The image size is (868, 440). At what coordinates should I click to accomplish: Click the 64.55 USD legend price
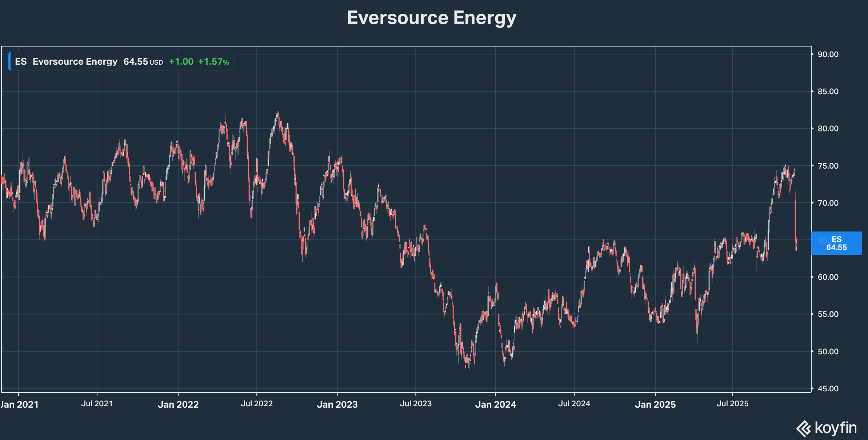pyautogui.click(x=143, y=62)
